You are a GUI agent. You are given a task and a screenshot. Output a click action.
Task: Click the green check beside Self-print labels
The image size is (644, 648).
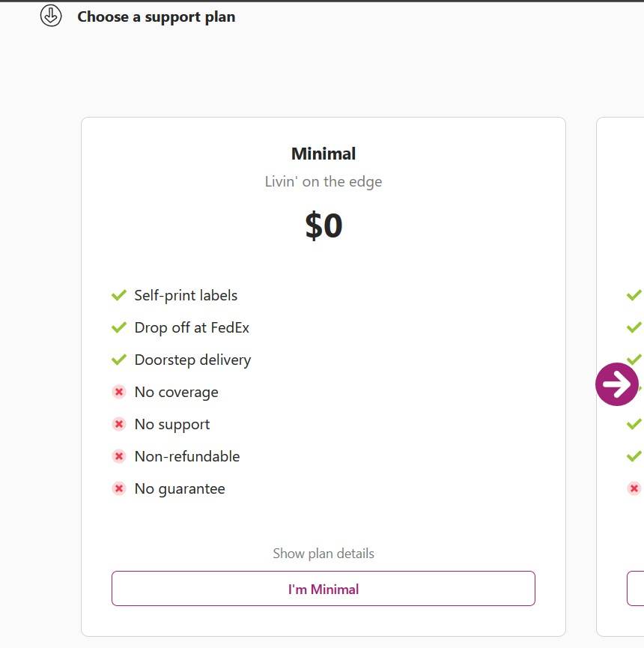coord(118,295)
